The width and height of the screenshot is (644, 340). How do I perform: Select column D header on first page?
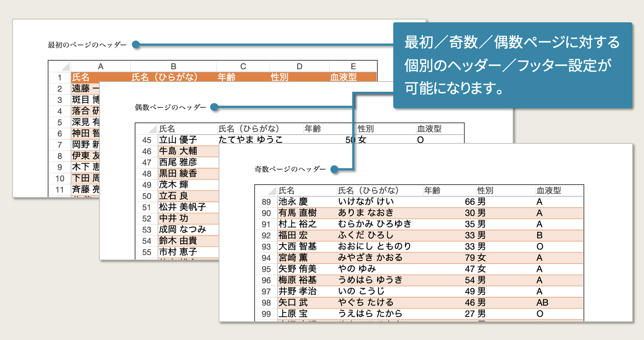[299, 67]
